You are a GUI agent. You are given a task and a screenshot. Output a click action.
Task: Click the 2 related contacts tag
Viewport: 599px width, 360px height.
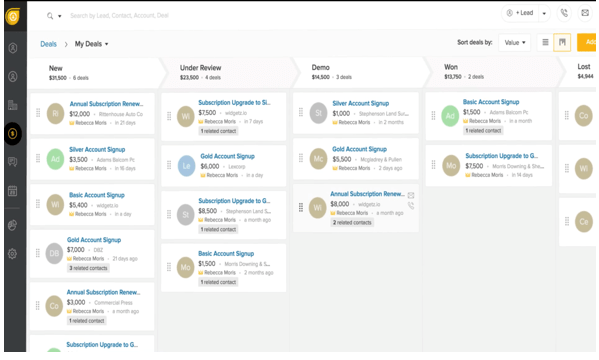pos(352,222)
